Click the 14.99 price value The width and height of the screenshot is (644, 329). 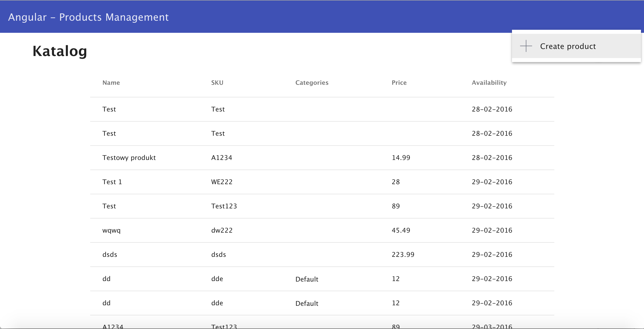401,158
